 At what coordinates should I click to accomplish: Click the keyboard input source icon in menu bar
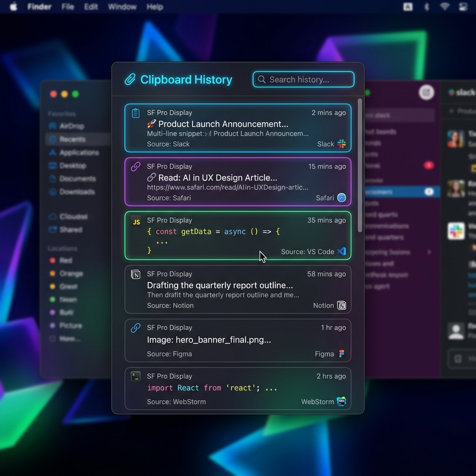coord(408,7)
